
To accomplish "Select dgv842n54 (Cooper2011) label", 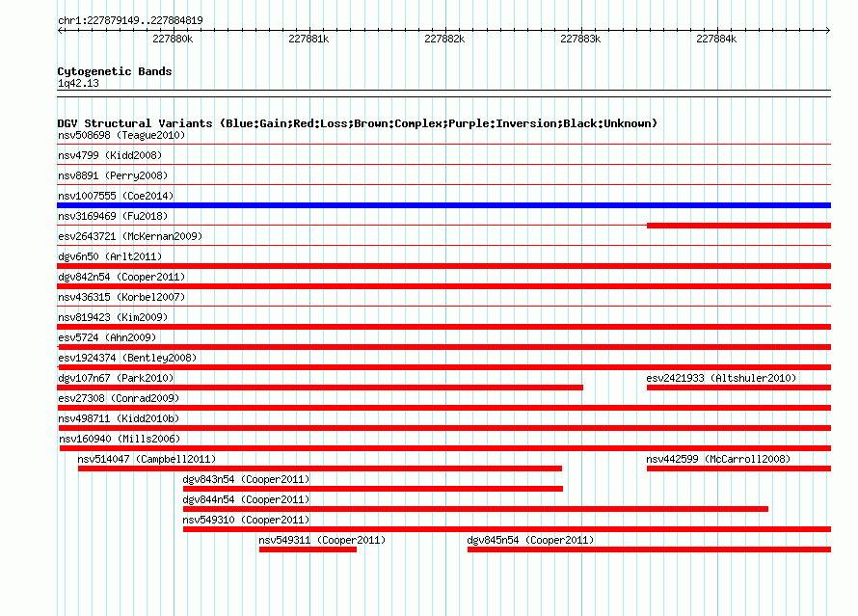I will [x=121, y=277].
